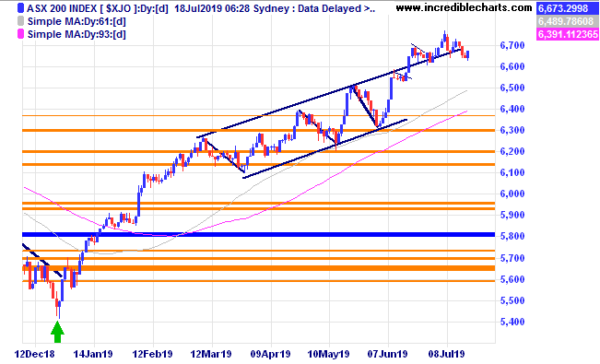600x364 pixels.
Task: Click the 6,300 price axis label
Action: (512, 131)
